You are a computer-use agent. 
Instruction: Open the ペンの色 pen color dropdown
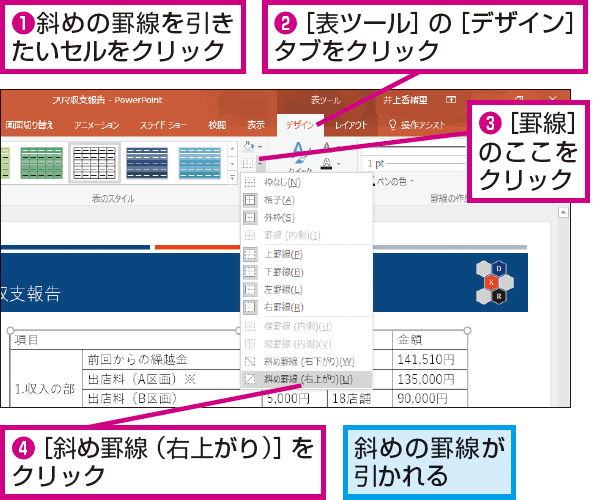pos(393,181)
